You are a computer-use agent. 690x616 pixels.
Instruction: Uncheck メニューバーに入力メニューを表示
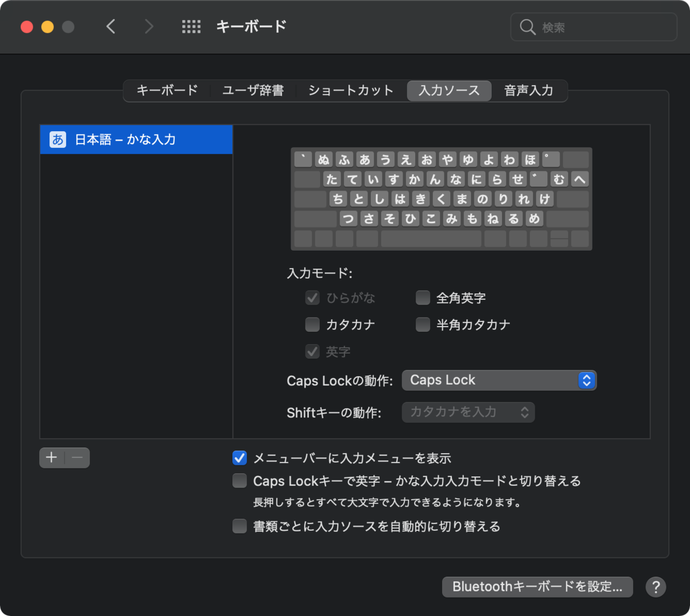pos(240,458)
